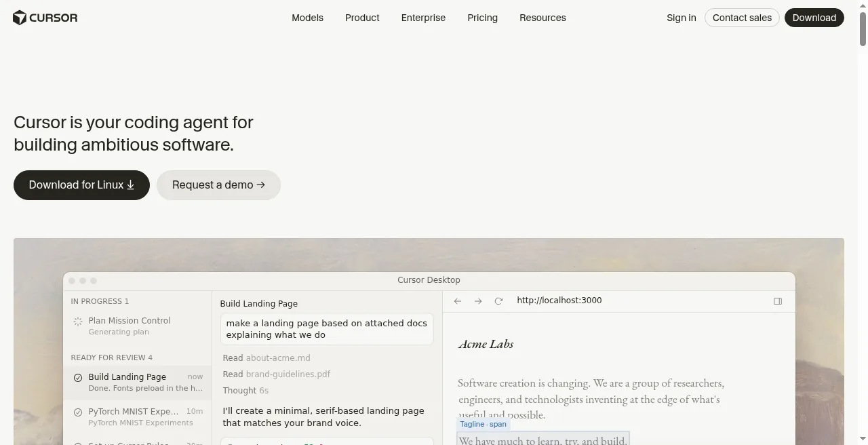Click browser forward arrow in Cursor Desktop
The image size is (868, 445).
[478, 301]
